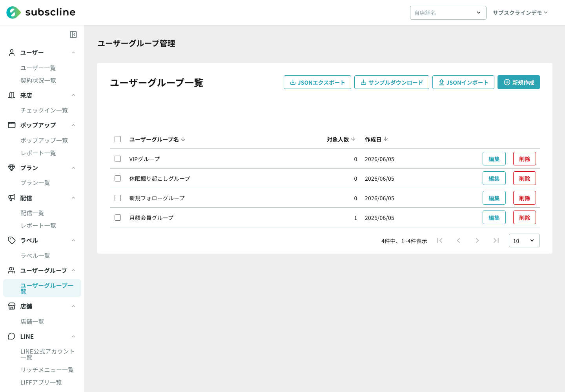Open ユーザー一覧 in the sidebar

(x=38, y=68)
